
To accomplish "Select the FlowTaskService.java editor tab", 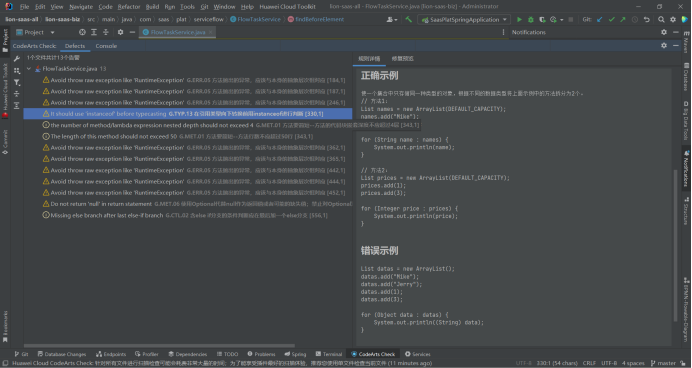I will (x=177, y=32).
